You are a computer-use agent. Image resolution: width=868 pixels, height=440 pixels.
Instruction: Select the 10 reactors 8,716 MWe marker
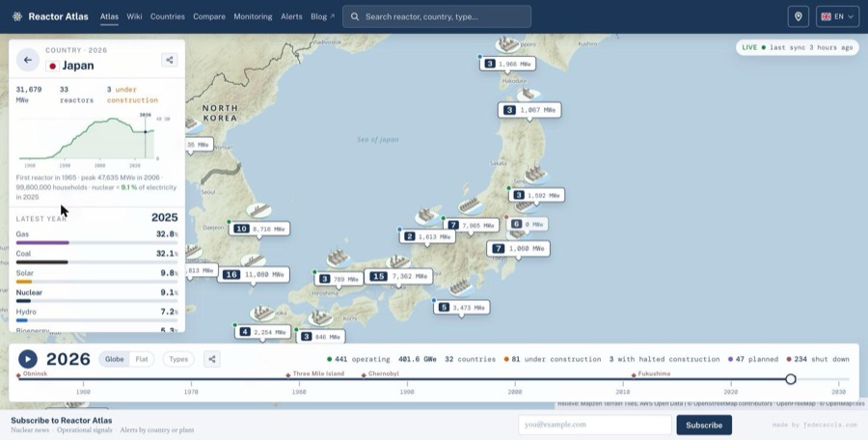tap(259, 229)
